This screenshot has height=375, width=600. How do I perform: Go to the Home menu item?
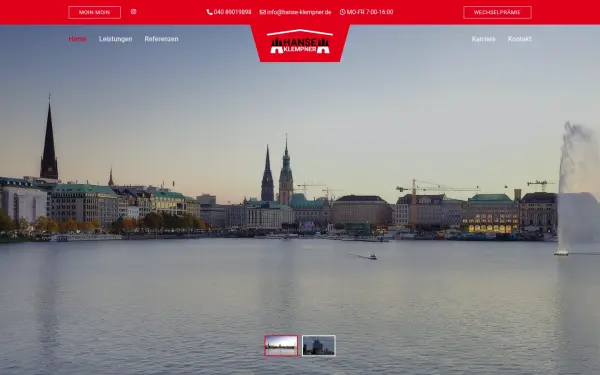78,39
